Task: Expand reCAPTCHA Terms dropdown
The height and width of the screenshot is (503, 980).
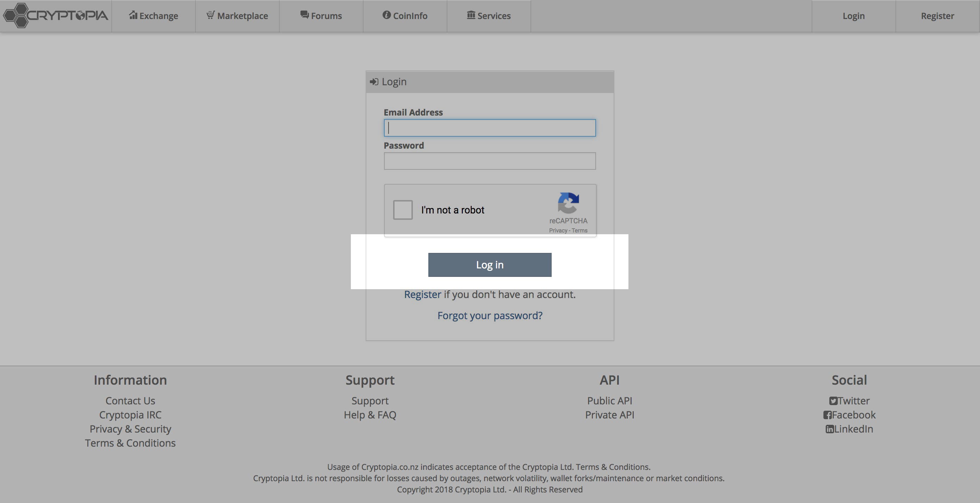Action: coord(578,230)
